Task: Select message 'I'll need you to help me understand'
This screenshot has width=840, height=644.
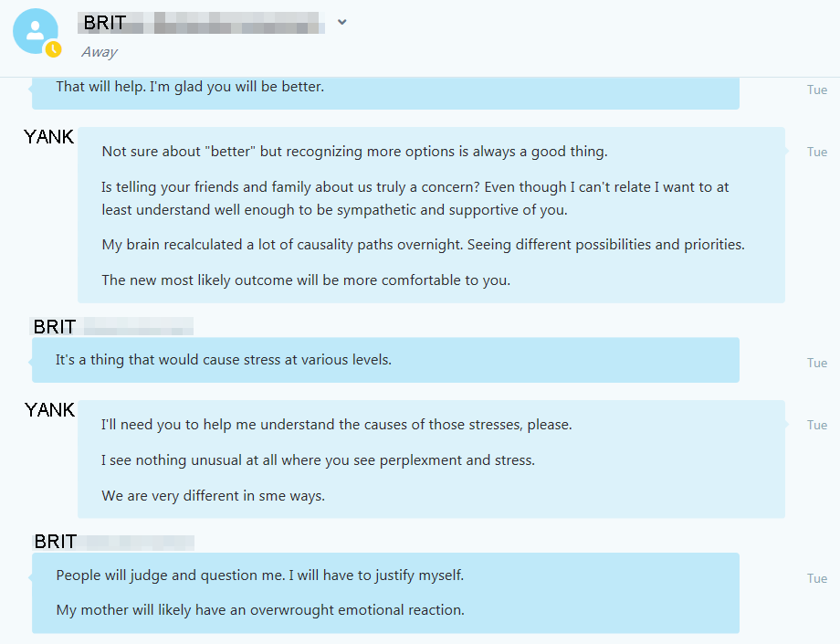Action: point(337,425)
